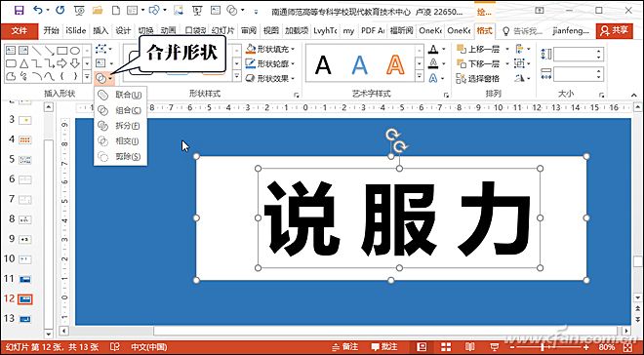The image size is (644, 355).
Task: Save the presentation with the floppy icon
Action: click(x=19, y=10)
